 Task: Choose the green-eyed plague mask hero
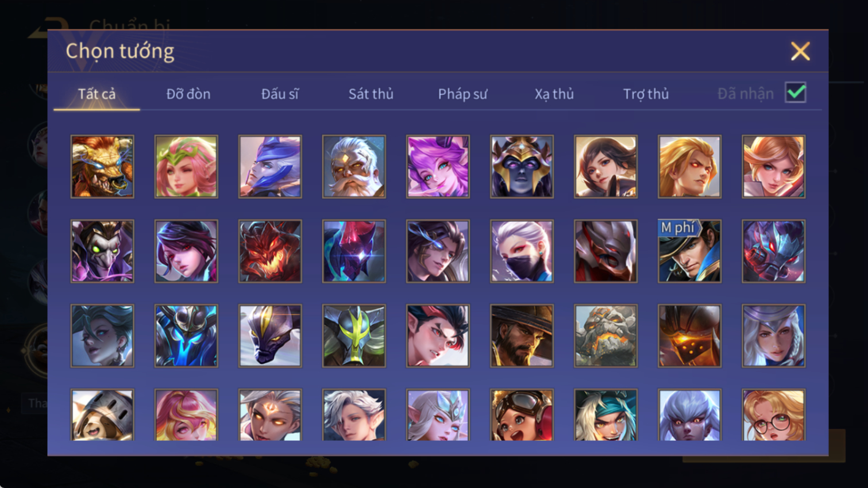pyautogui.click(x=102, y=251)
